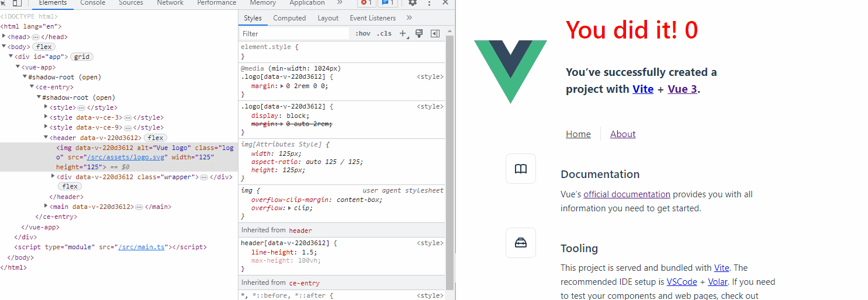Collapse the vue-app element node

[x=18, y=67]
